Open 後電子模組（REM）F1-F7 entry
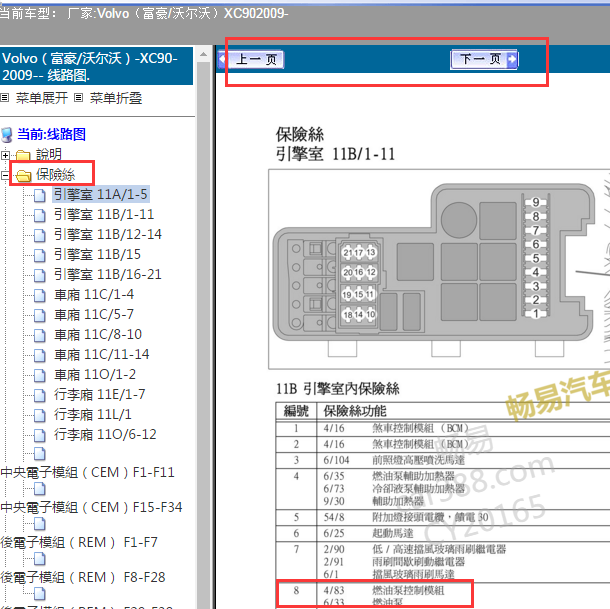The height and width of the screenshot is (609, 610). [79, 542]
